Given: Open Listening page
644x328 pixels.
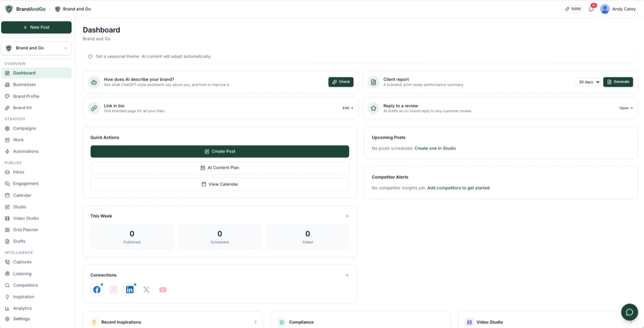Looking at the screenshot, I should pyautogui.click(x=36, y=274).
